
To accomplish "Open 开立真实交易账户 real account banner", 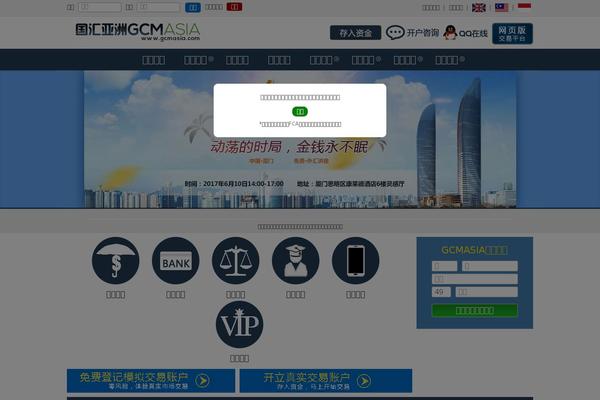I will click(326, 380).
